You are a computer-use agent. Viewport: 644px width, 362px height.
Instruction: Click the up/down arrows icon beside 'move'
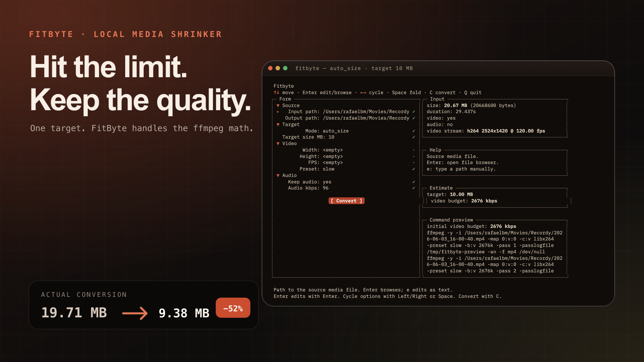[277, 93]
